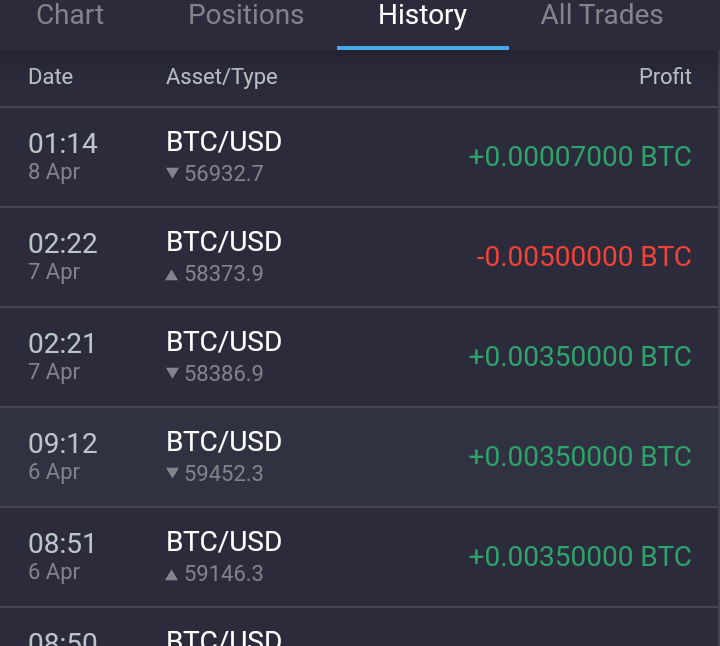
Task: Click the up arrow icon beside 59146.3
Action: (172, 574)
